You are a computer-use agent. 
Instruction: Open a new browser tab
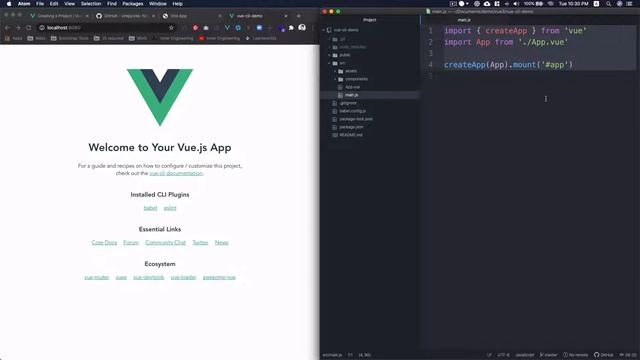[x=299, y=16]
